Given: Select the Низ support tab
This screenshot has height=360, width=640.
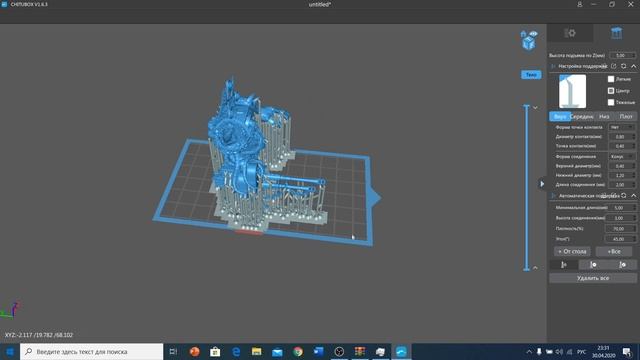Looking at the screenshot, I should [x=604, y=116].
